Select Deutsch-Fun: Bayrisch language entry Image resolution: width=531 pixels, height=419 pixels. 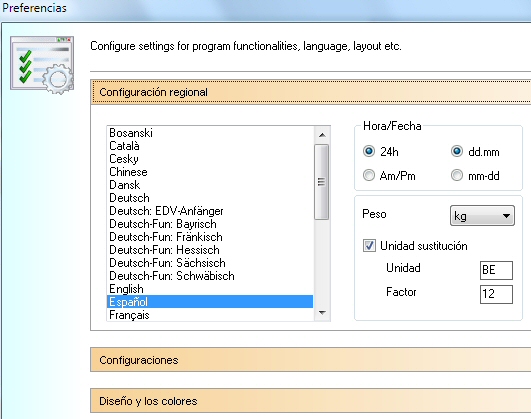pyautogui.click(x=210, y=224)
